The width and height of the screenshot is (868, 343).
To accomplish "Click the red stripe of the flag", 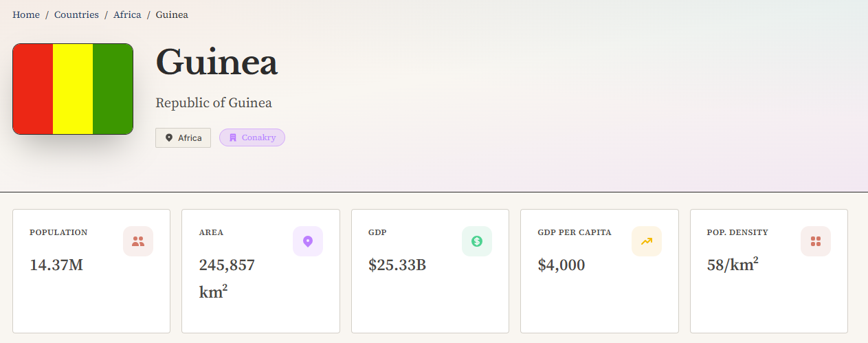I will pyautogui.click(x=33, y=89).
